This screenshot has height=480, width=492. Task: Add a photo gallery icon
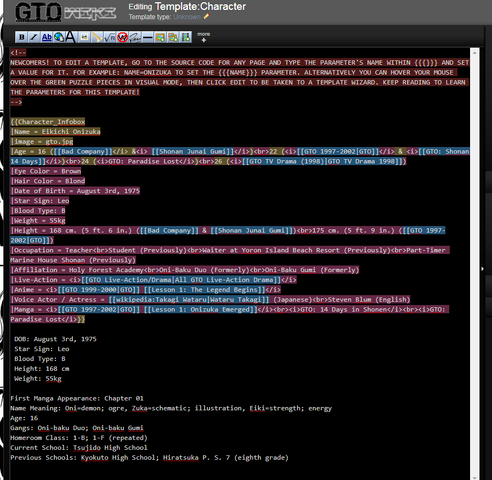click(173, 37)
